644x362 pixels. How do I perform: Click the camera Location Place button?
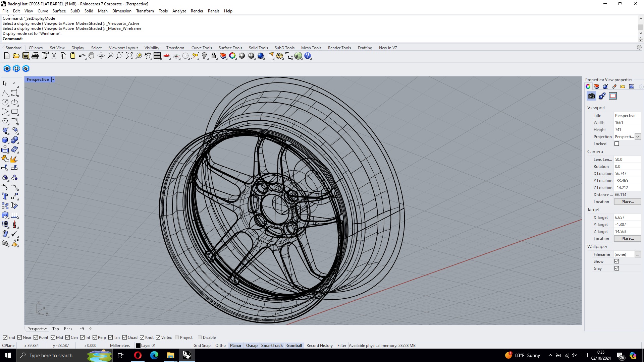pyautogui.click(x=627, y=202)
